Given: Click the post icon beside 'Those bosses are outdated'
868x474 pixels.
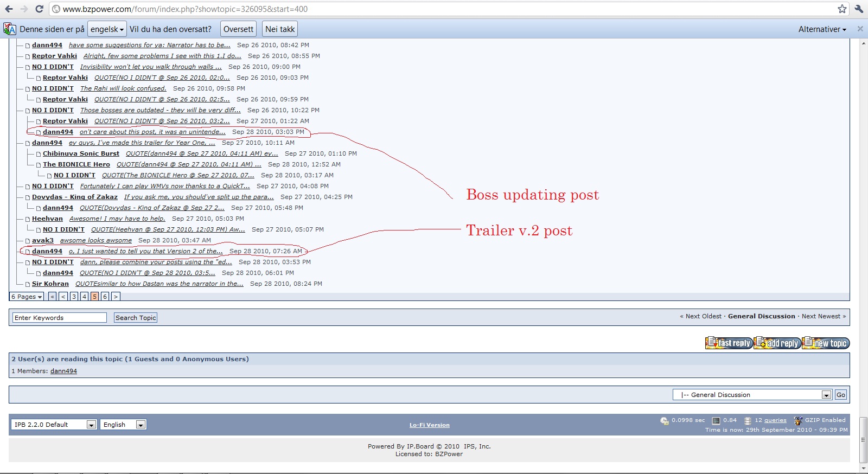Looking at the screenshot, I should click(28, 111).
